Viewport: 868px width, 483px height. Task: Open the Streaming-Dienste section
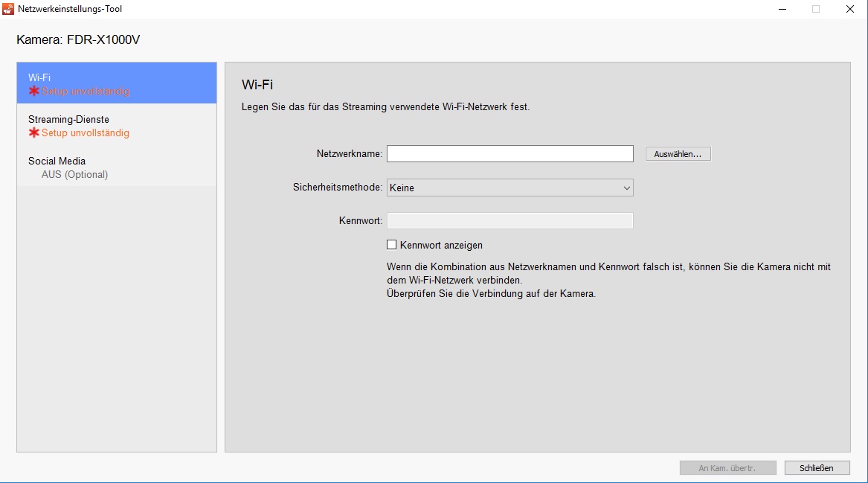coord(117,125)
